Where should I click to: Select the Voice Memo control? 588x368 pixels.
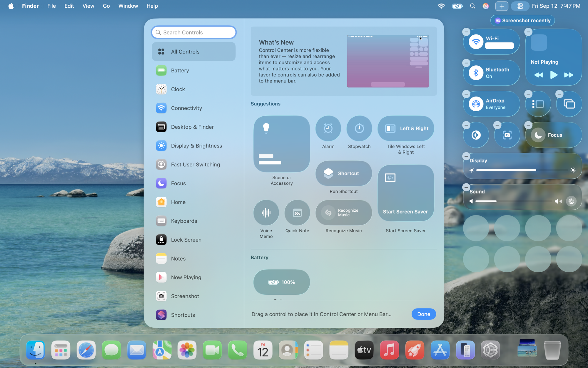266,213
